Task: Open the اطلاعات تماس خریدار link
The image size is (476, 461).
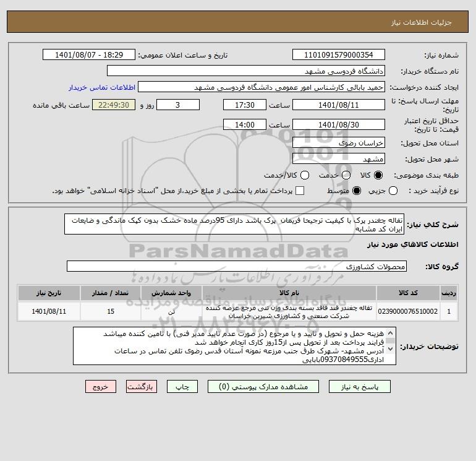Action: coord(102,87)
